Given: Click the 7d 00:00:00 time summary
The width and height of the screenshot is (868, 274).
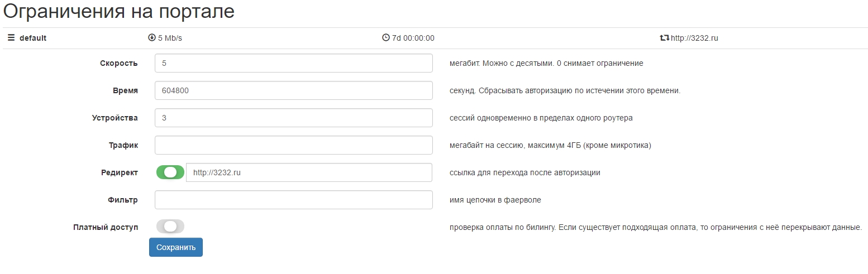Looking at the screenshot, I should [x=413, y=38].
